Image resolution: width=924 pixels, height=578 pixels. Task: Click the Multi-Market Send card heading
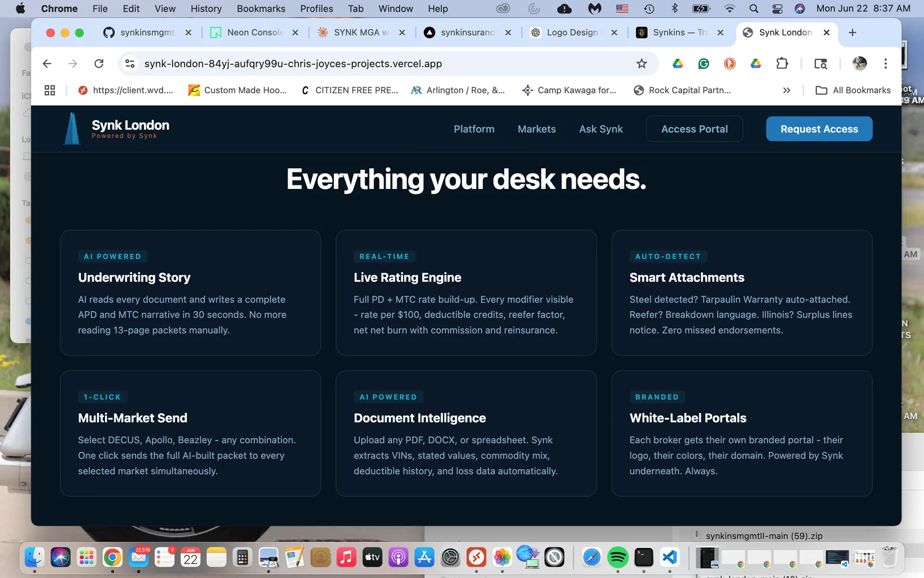[132, 418]
